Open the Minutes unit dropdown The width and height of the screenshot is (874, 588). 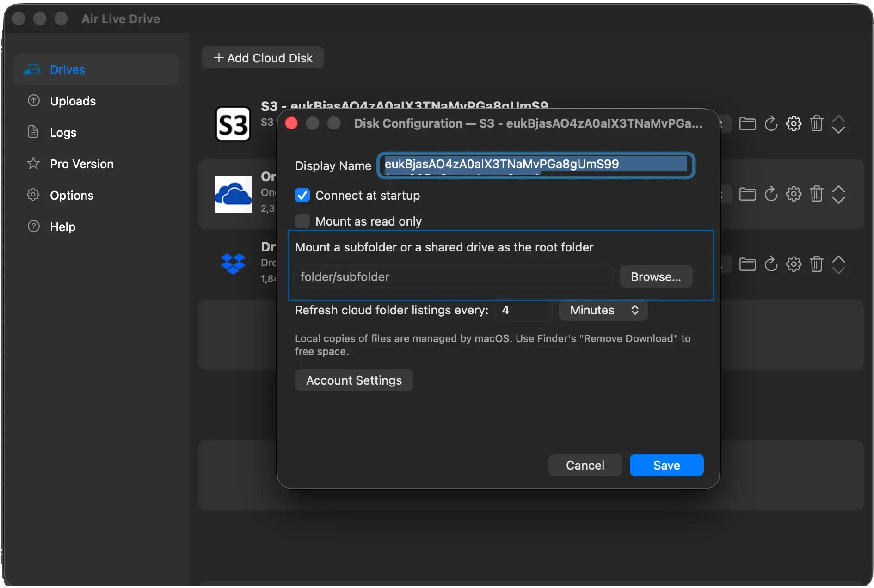coord(603,310)
